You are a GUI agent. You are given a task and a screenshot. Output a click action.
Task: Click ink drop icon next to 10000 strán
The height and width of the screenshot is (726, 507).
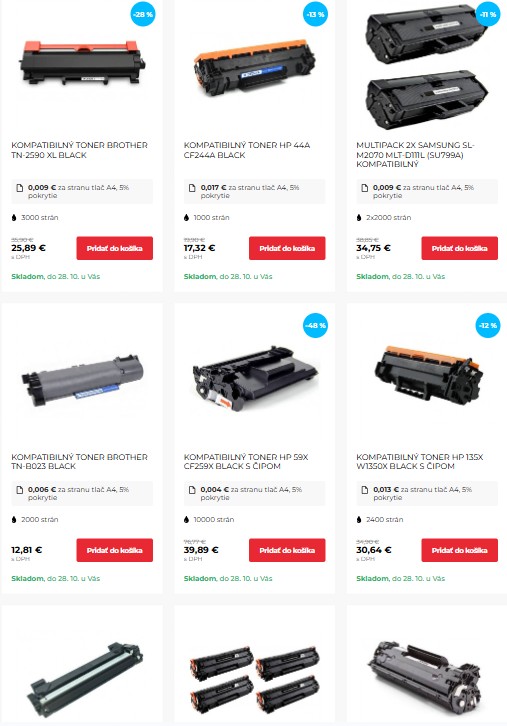pos(186,519)
